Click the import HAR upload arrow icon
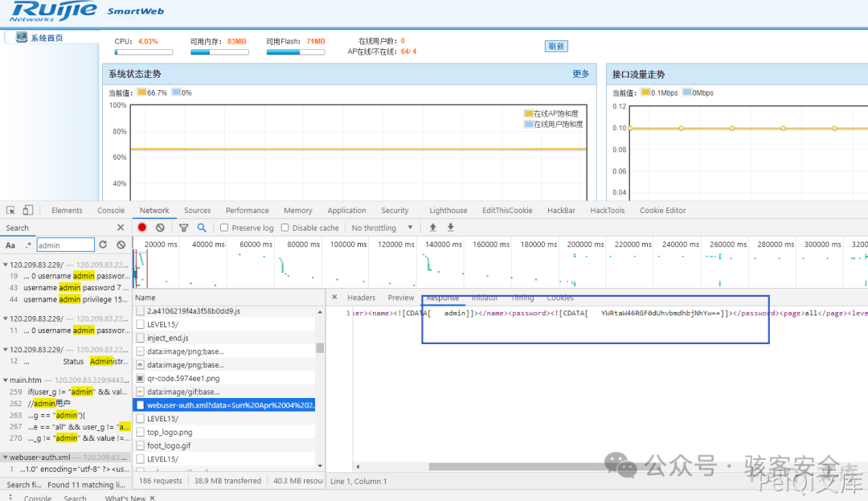 point(433,228)
